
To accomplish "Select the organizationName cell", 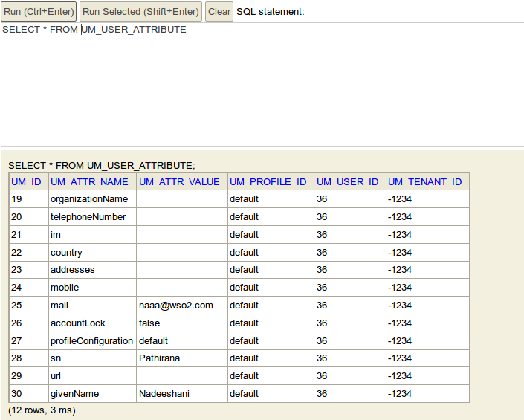I will (93, 199).
